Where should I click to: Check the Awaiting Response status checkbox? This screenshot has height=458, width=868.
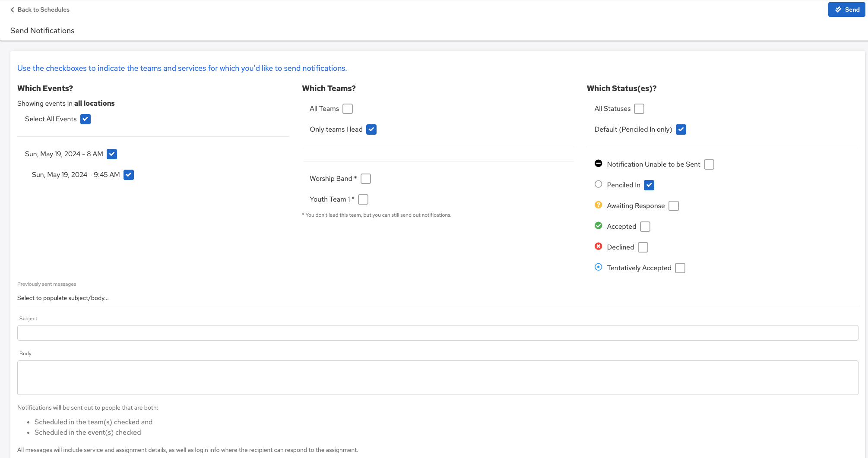pyautogui.click(x=674, y=206)
